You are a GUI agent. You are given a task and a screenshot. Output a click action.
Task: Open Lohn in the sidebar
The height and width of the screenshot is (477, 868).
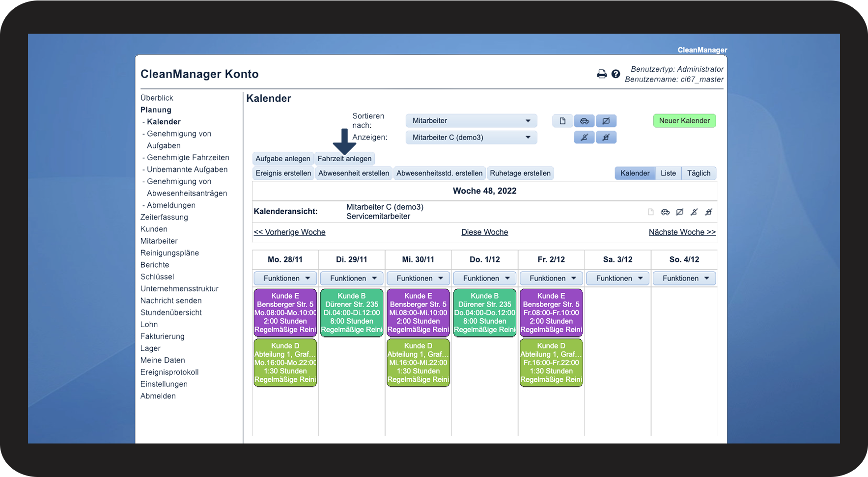point(149,324)
